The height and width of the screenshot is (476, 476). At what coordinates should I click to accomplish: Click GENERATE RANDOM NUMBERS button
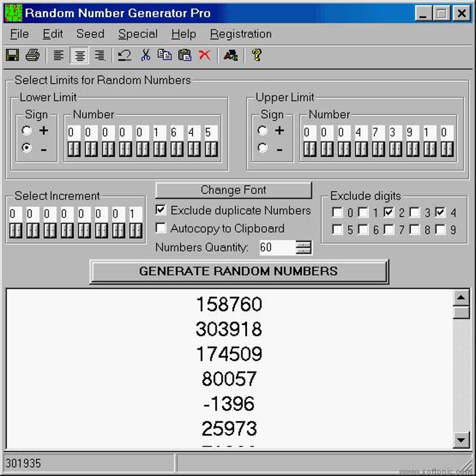[239, 271]
